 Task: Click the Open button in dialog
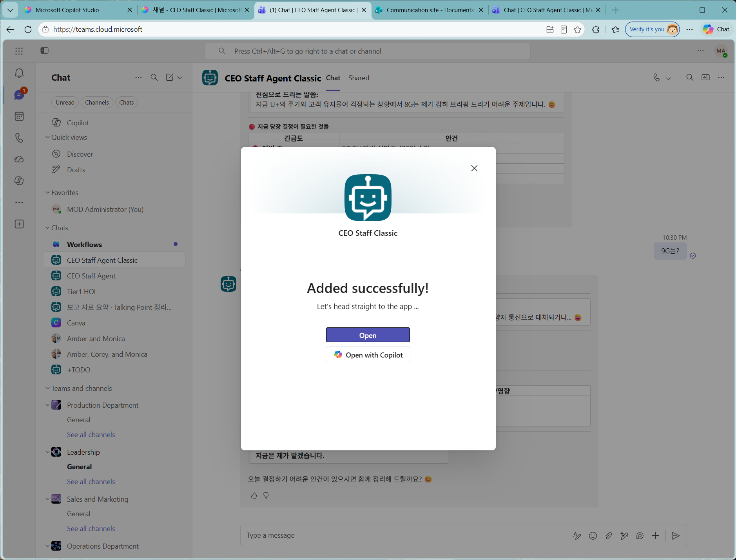[368, 335]
